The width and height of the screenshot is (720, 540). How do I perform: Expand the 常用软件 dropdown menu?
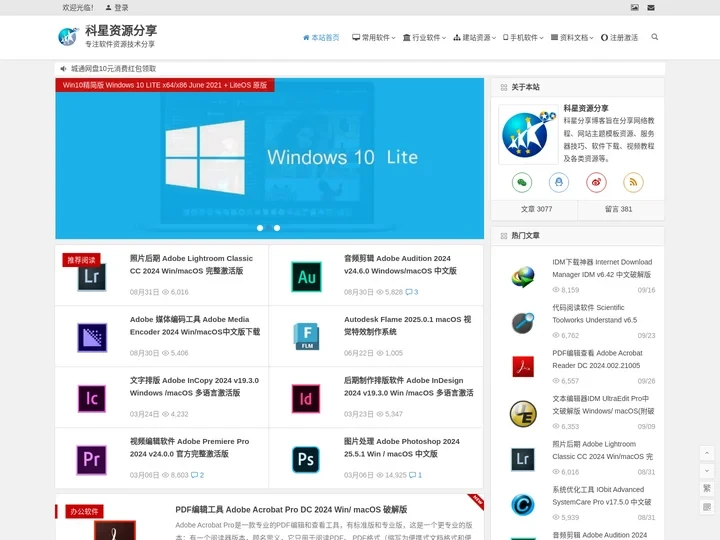pos(373,37)
